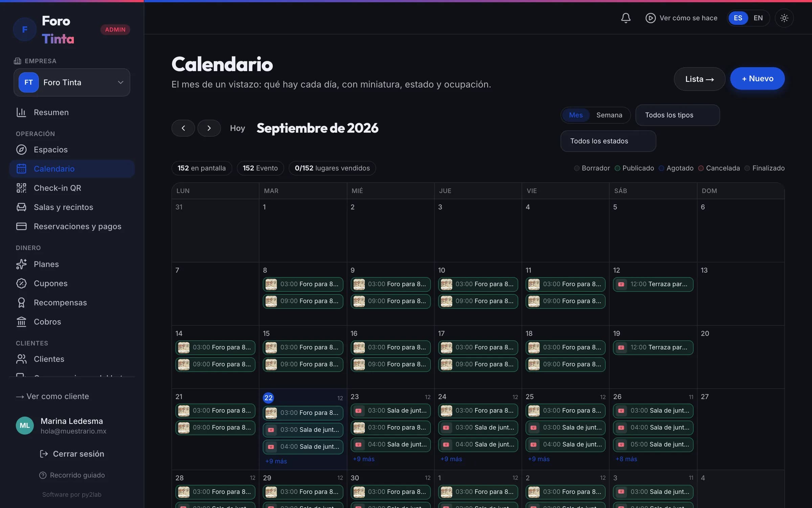Switch to Lista view
This screenshot has width=812, height=508.
699,79
